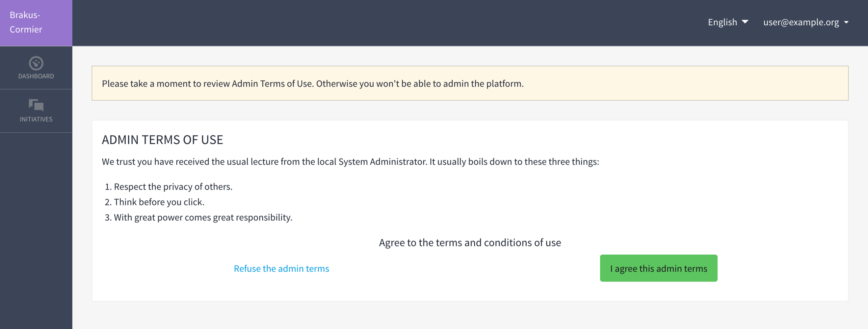Open the INITIATIVES sidebar label
Image resolution: width=868 pixels, height=329 pixels.
(x=36, y=119)
